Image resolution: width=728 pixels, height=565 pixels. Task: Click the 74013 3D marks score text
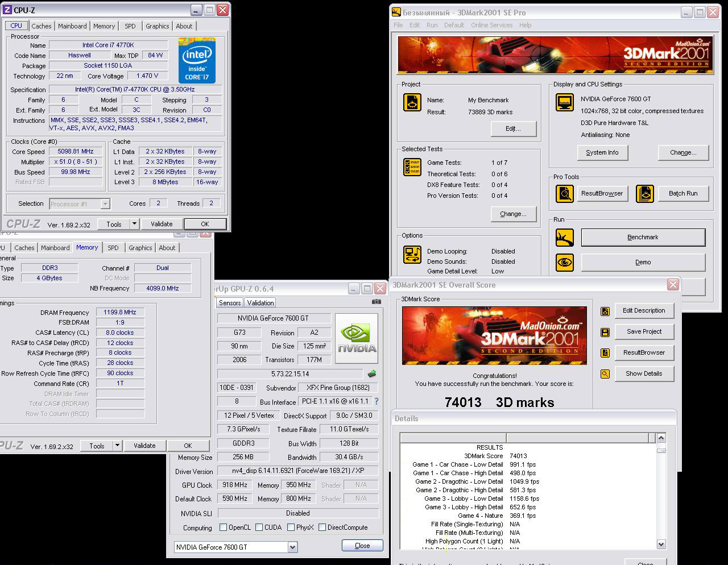click(499, 402)
